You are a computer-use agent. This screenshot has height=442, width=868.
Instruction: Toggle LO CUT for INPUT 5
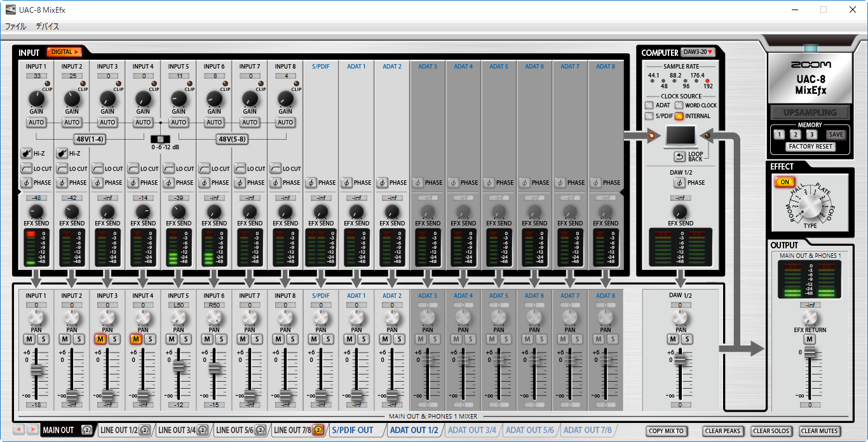point(169,168)
